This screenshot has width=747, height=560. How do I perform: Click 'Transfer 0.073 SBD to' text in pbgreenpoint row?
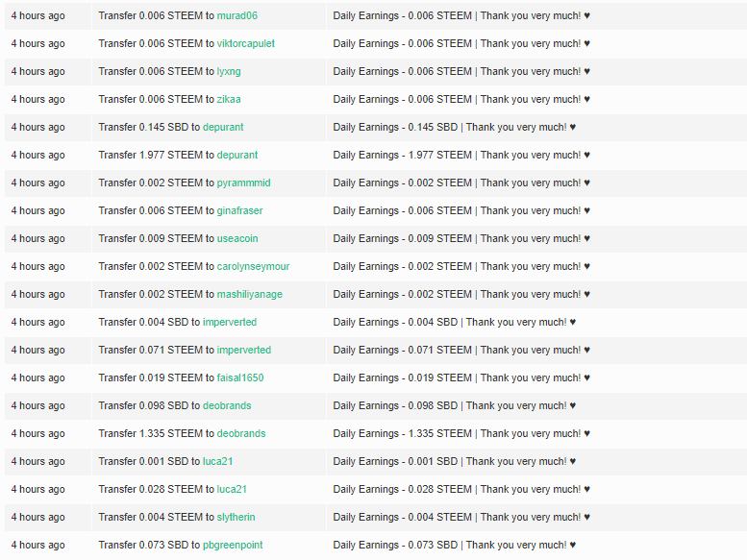[x=149, y=545]
